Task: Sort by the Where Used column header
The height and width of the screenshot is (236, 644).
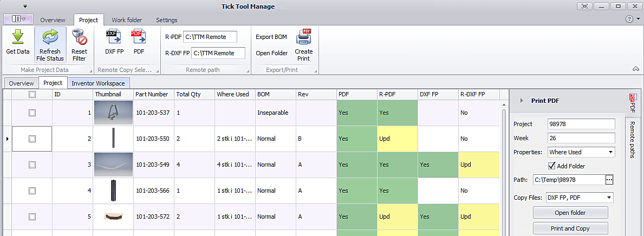Action: click(235, 94)
